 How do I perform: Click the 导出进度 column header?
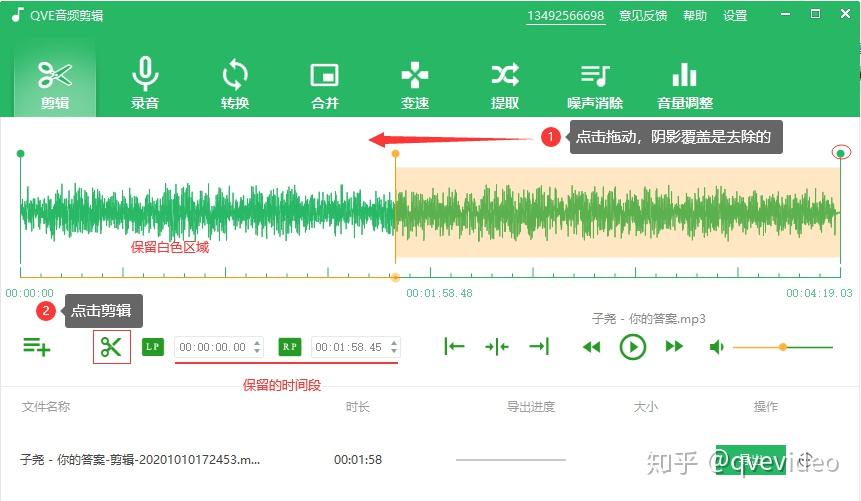click(x=531, y=407)
